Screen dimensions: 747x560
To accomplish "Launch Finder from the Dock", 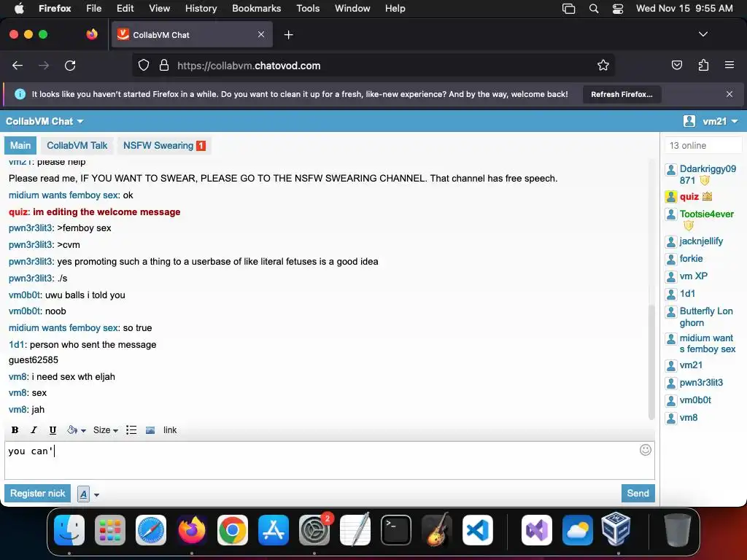I will point(69,530).
